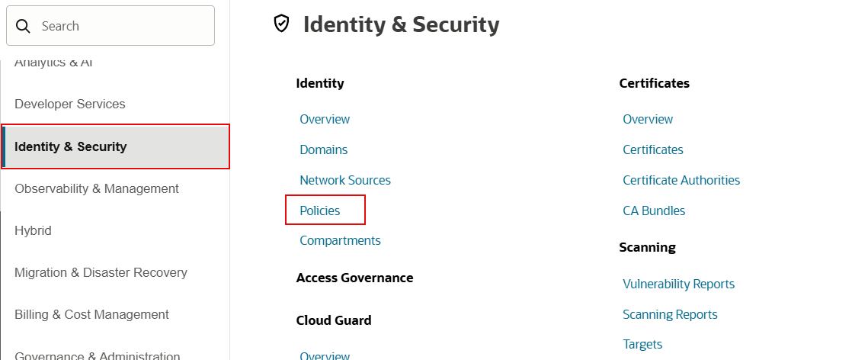Open the Scanning Reports link
The height and width of the screenshot is (360, 868).
[x=670, y=314]
